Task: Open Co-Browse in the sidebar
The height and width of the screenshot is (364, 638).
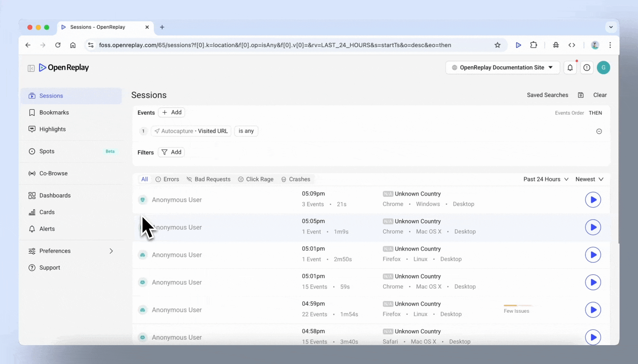Action: 71,174
